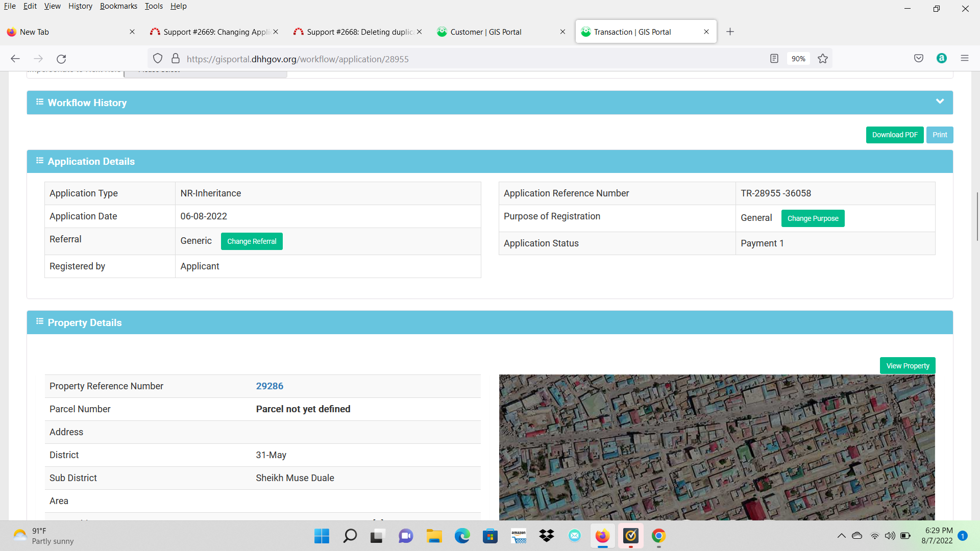Switch to Support #2668 tab
Viewport: 980px width, 551px height.
357,32
